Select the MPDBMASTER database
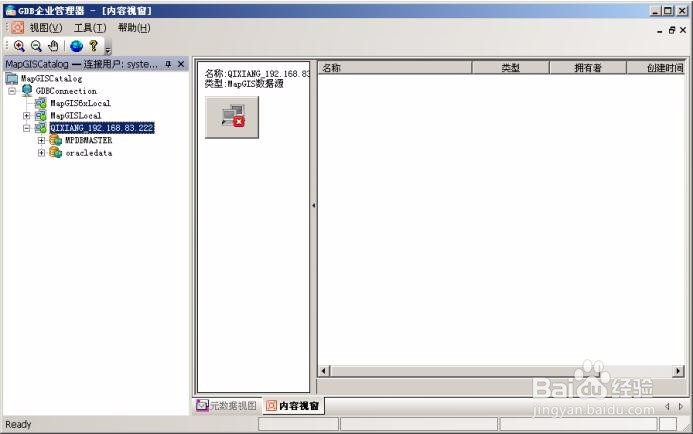The height and width of the screenshot is (434, 693). pyautogui.click(x=88, y=141)
